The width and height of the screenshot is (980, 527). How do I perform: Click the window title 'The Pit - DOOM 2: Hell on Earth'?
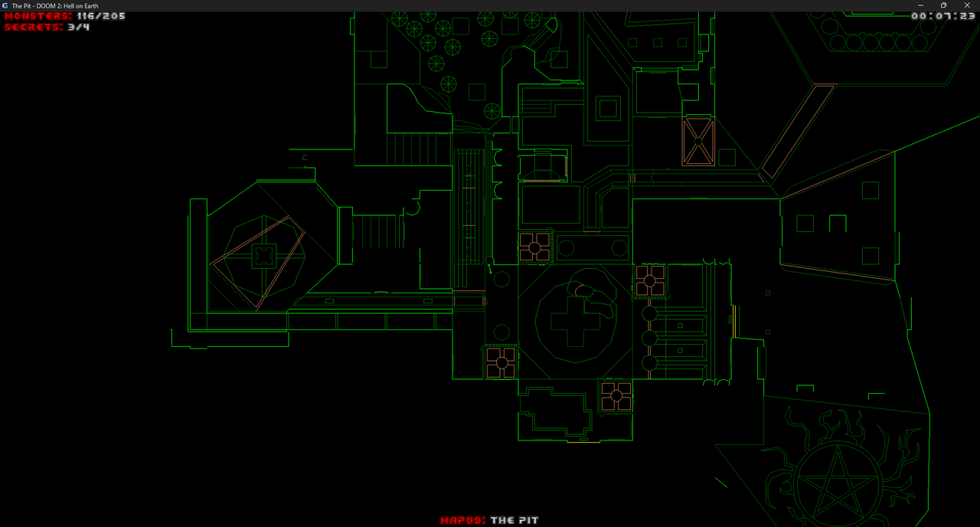click(x=55, y=5)
